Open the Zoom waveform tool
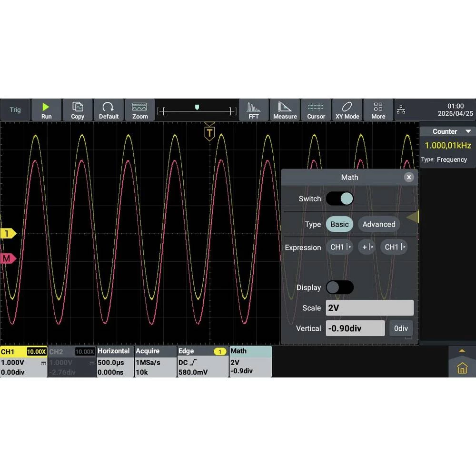 coord(139,110)
